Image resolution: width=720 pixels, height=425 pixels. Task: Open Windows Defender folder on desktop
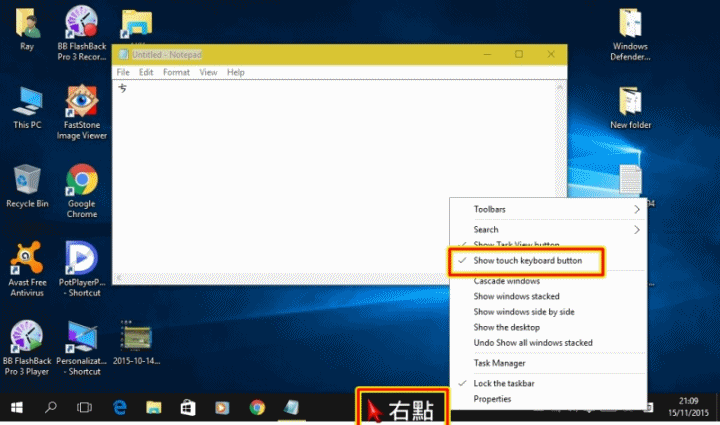[x=630, y=23]
